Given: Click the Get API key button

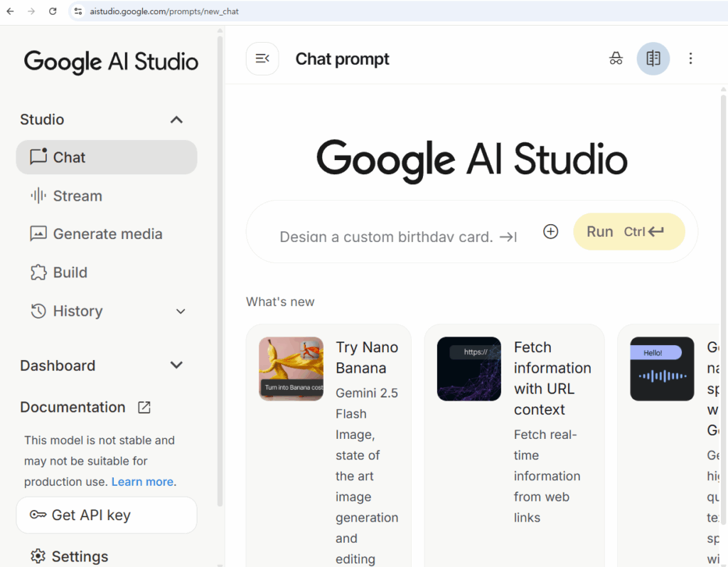Looking at the screenshot, I should pyautogui.click(x=107, y=515).
